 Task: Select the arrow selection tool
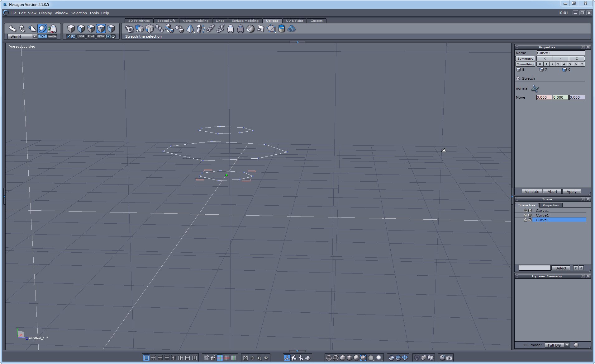pyautogui.click(x=12, y=29)
